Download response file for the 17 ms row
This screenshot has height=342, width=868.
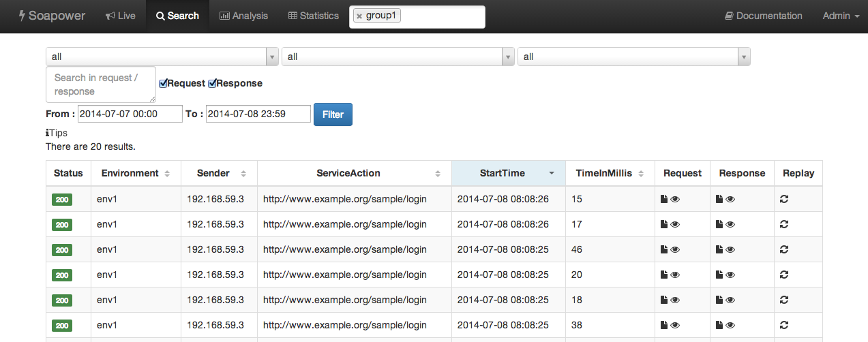pyautogui.click(x=719, y=224)
